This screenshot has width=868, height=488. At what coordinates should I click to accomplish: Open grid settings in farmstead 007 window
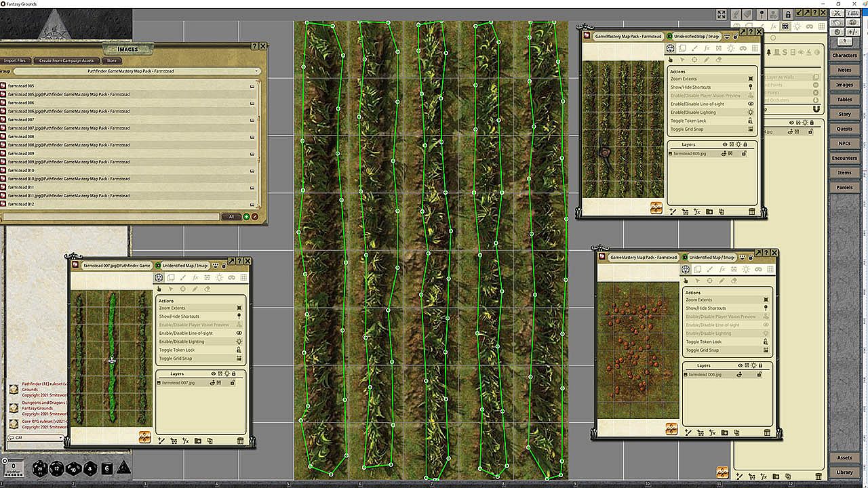(x=243, y=278)
